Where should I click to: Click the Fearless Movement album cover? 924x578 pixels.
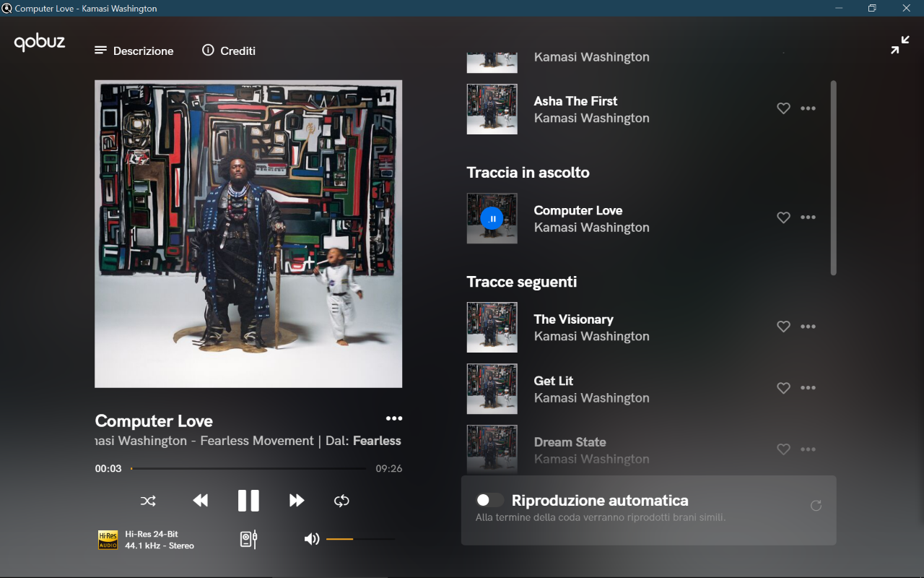[x=248, y=234]
